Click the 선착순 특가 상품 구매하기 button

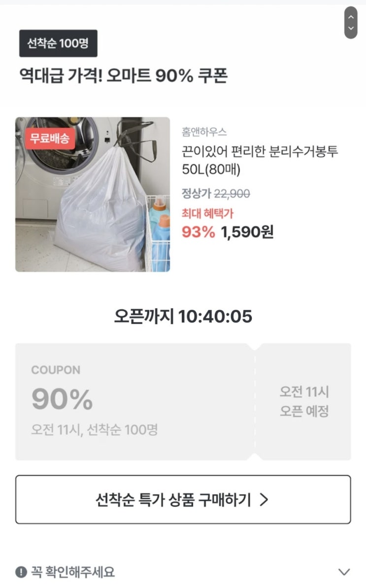point(183,499)
